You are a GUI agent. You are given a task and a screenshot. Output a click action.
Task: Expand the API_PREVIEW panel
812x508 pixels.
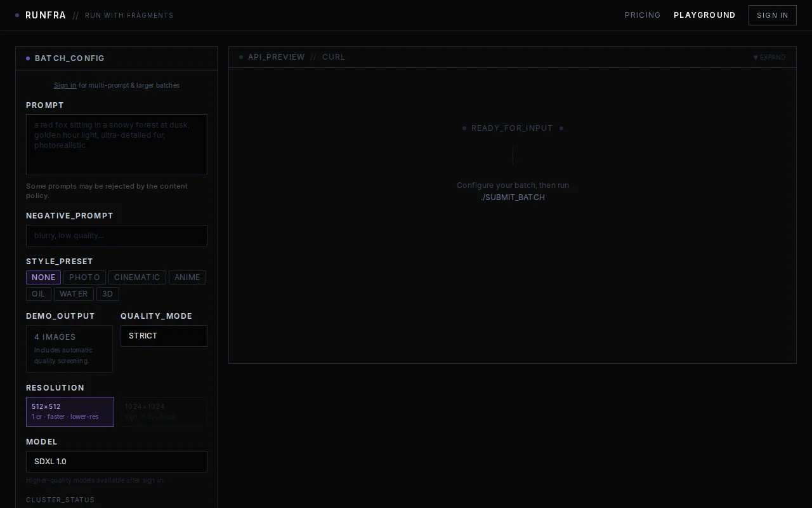pos(769,57)
